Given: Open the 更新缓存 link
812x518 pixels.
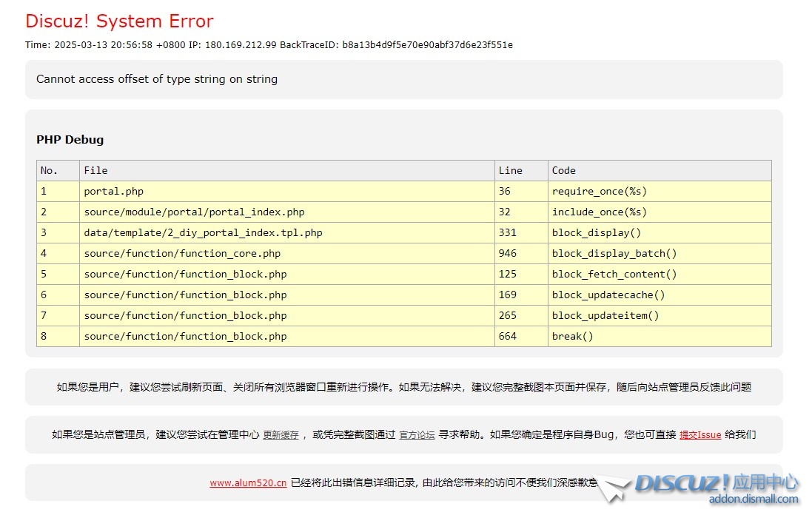Looking at the screenshot, I should (281, 434).
